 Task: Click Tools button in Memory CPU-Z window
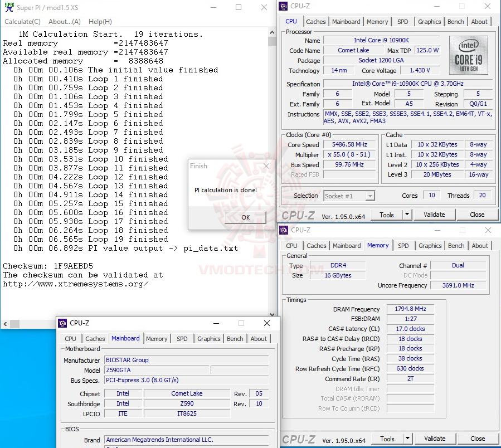click(x=387, y=439)
